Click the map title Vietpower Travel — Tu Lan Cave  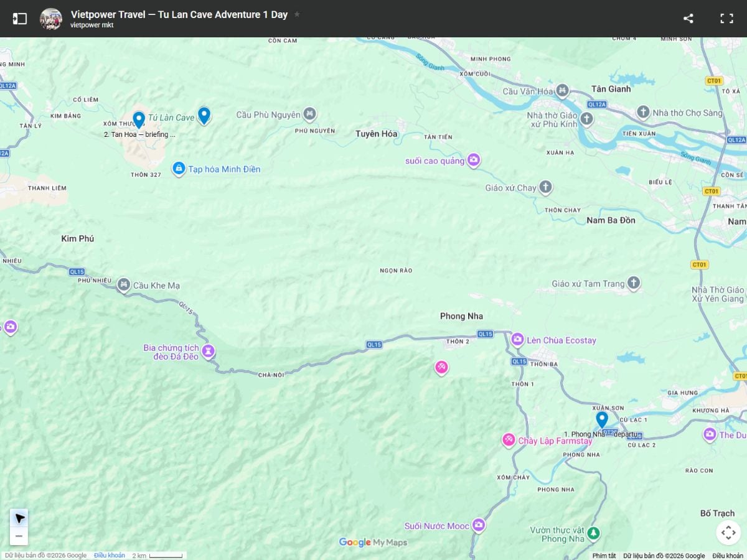[x=179, y=14]
